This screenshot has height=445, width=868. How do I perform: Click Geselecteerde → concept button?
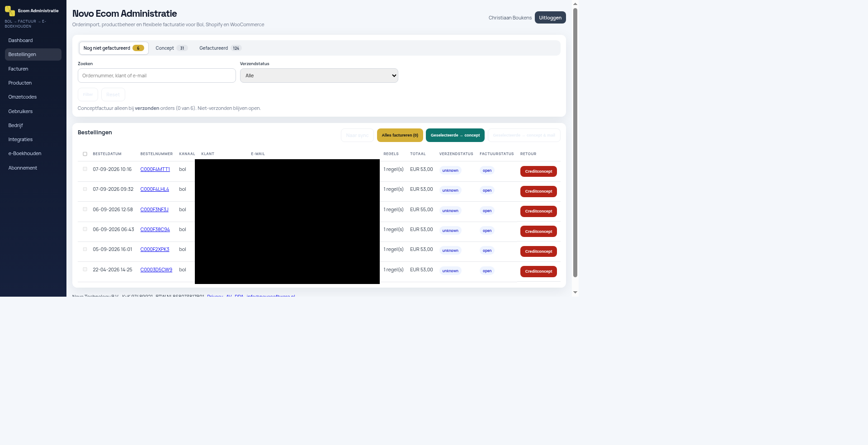click(455, 135)
